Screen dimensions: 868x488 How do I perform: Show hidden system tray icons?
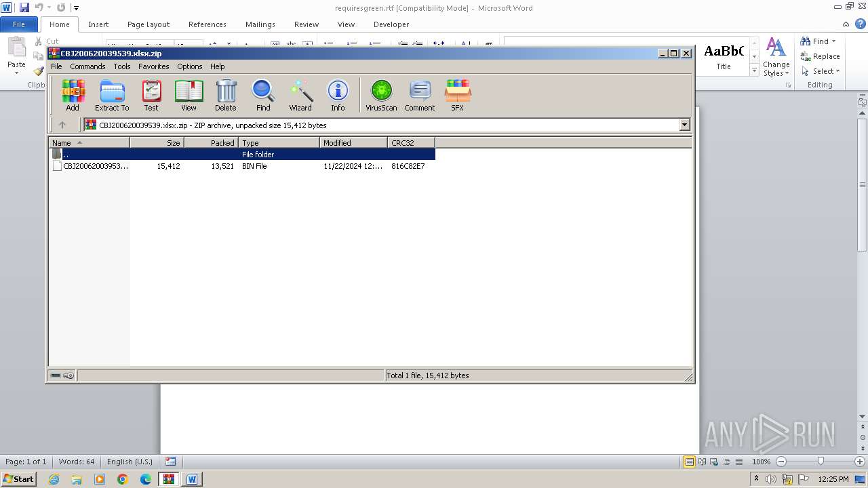[757, 479]
